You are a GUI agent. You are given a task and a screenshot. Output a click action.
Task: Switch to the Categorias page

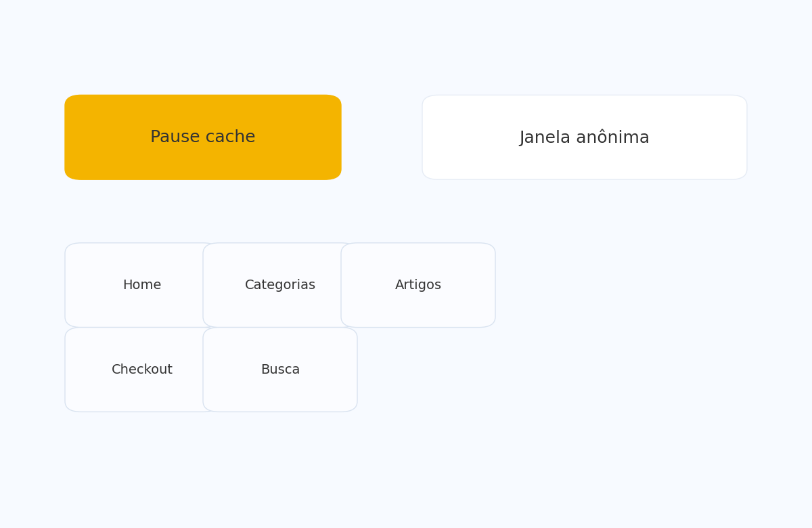(280, 285)
